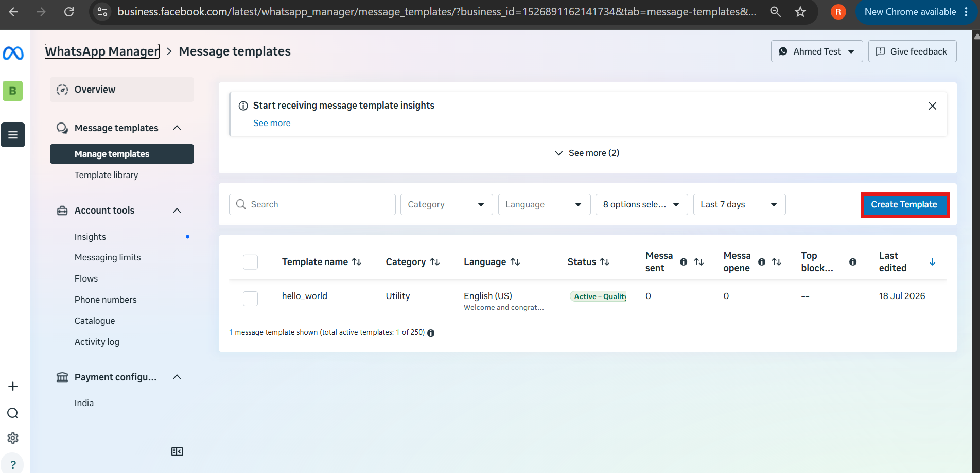The width and height of the screenshot is (980, 473).
Task: Open the hamburger tools menu icon
Action: (x=13, y=135)
